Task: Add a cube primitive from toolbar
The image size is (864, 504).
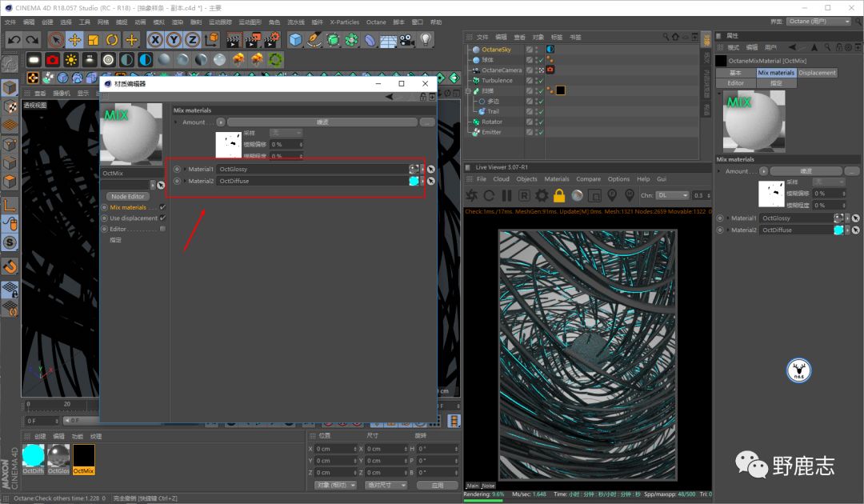Action: tap(296, 39)
